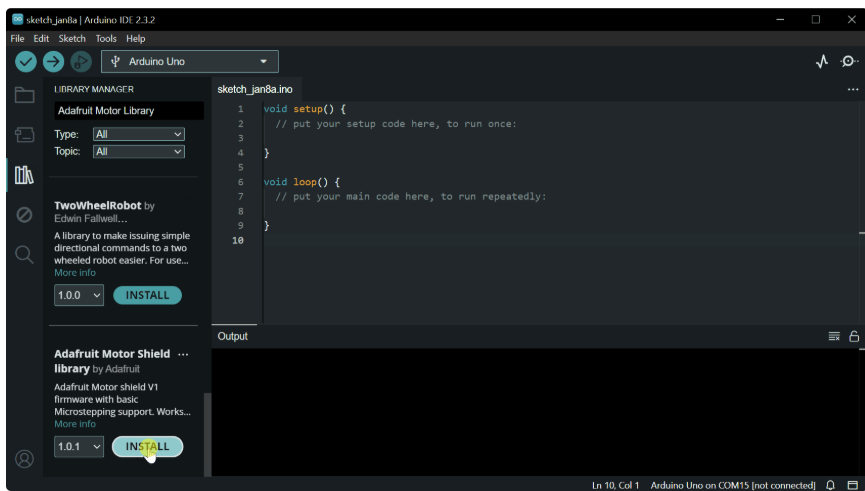Open the notifications bell
865x491 pixels.
830,485
